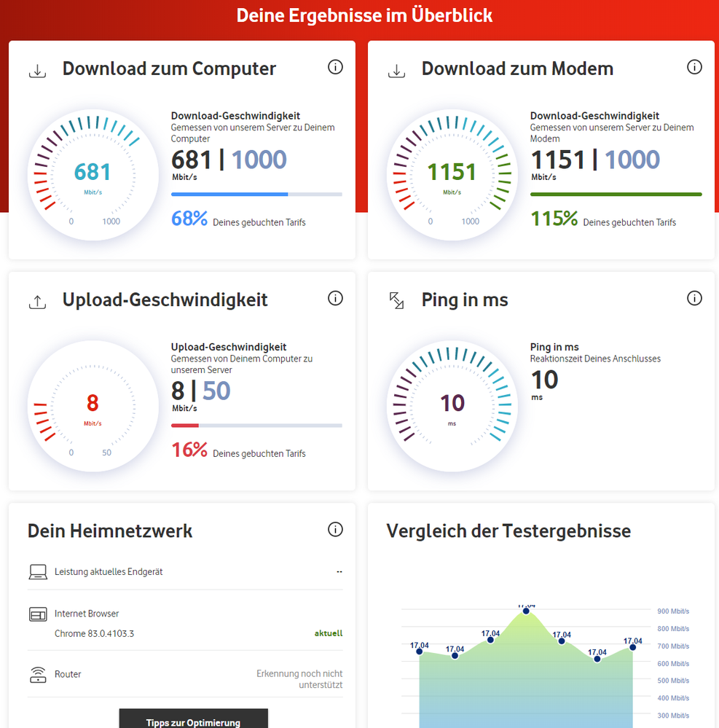This screenshot has width=719, height=728.
Task: Click 'Leistung aktuelles Endgerät' label
Action: point(109,571)
